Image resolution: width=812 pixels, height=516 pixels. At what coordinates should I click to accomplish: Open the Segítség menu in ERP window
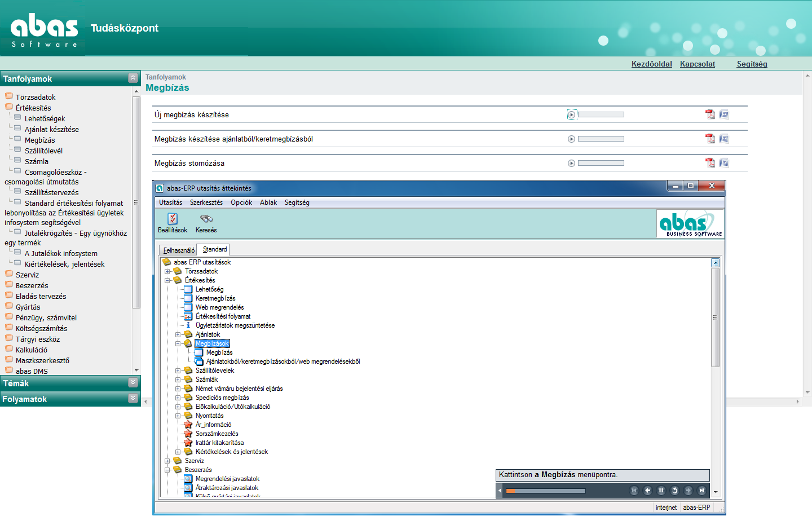pos(297,202)
